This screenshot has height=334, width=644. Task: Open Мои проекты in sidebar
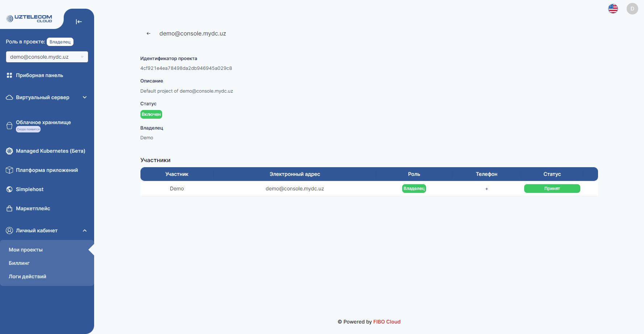26,250
